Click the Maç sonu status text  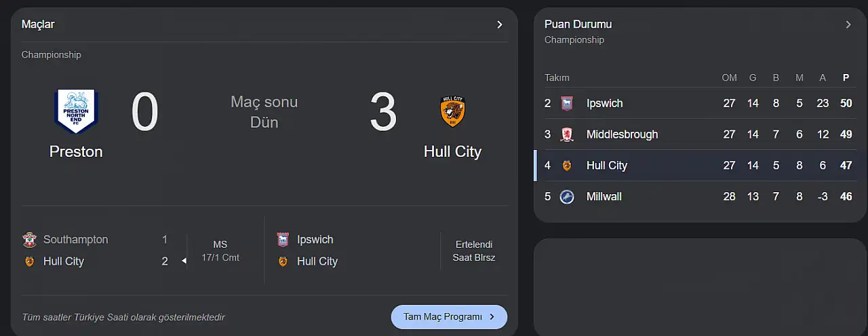tap(264, 102)
